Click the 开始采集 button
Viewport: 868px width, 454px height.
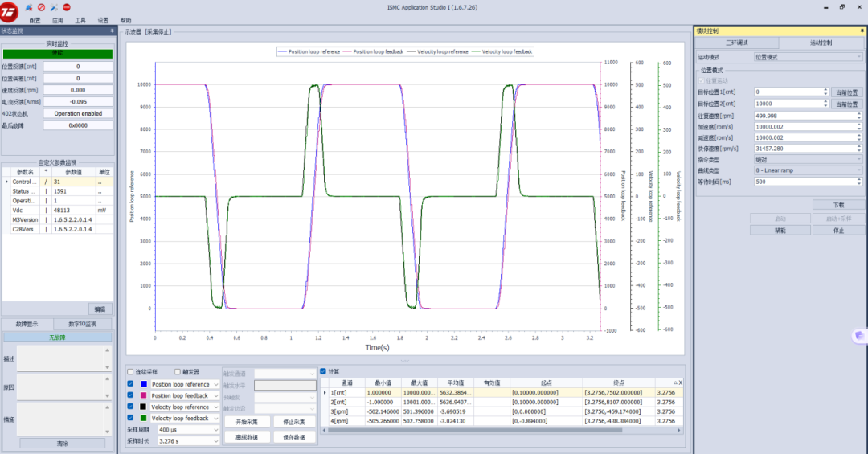tap(247, 422)
